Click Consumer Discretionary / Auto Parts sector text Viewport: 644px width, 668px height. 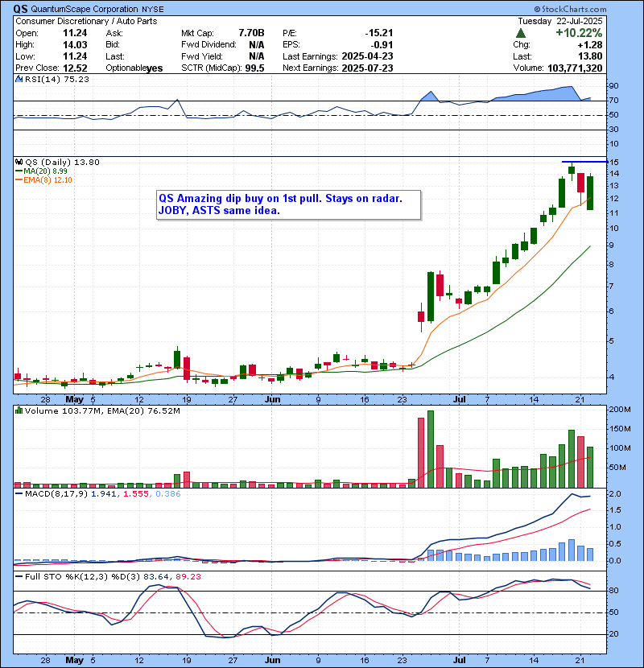tap(86, 21)
